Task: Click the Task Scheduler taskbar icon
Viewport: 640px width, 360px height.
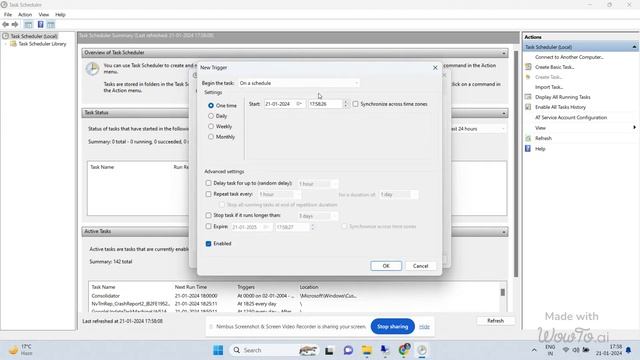Action: 422,350
